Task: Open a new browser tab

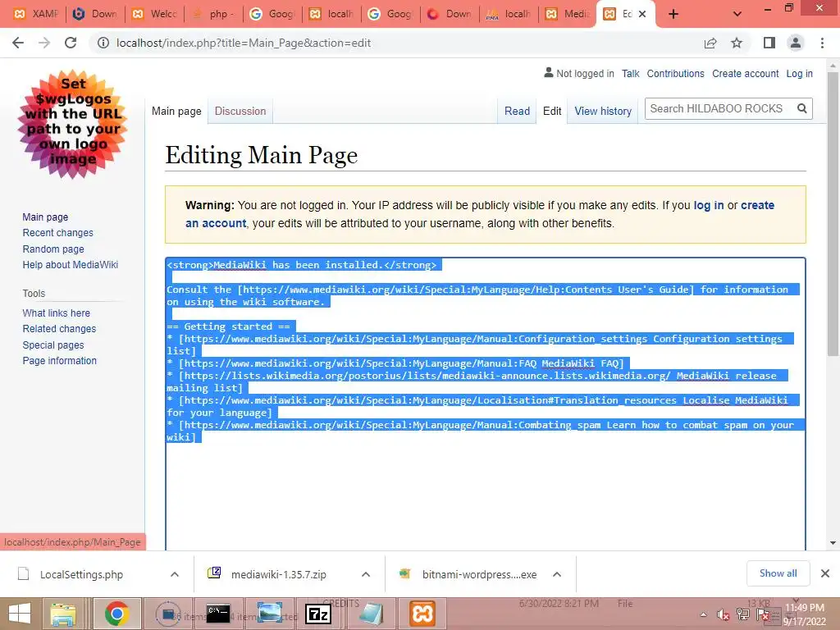Action: 673,14
